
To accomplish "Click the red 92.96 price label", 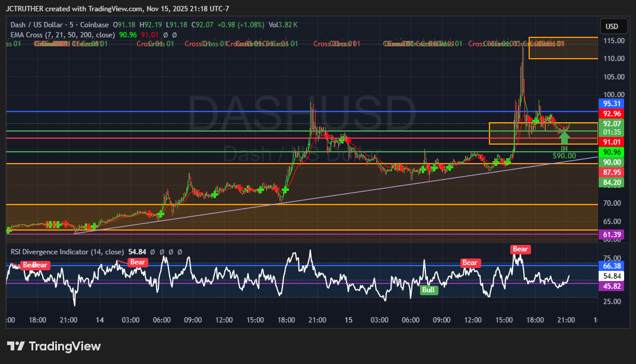I will click(612, 113).
